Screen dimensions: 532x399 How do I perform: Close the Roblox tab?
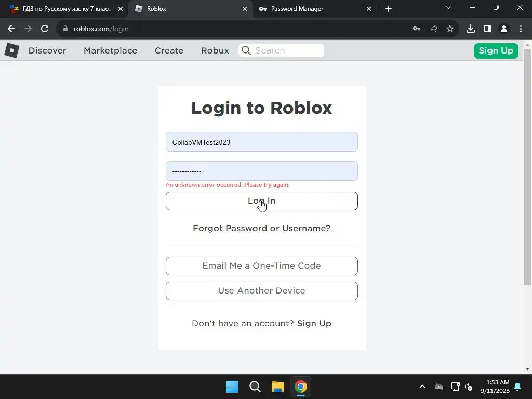(x=245, y=9)
